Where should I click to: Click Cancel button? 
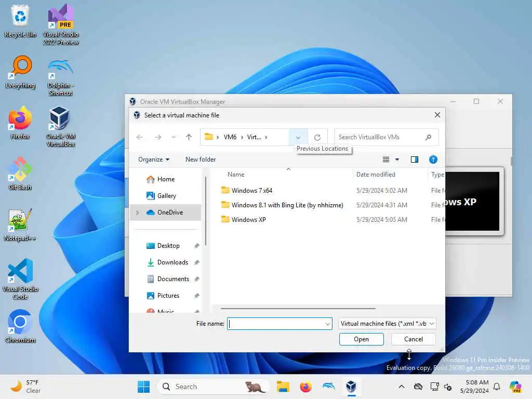(413, 339)
